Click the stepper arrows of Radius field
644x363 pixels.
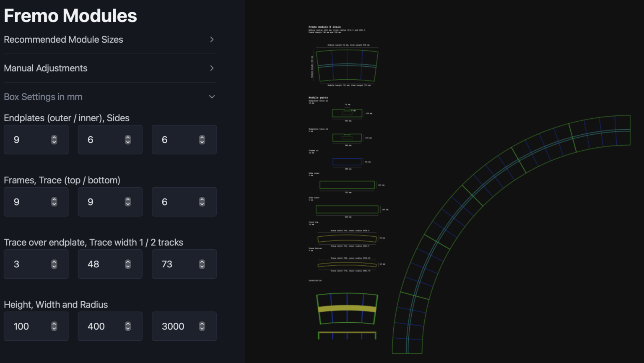coord(202,326)
